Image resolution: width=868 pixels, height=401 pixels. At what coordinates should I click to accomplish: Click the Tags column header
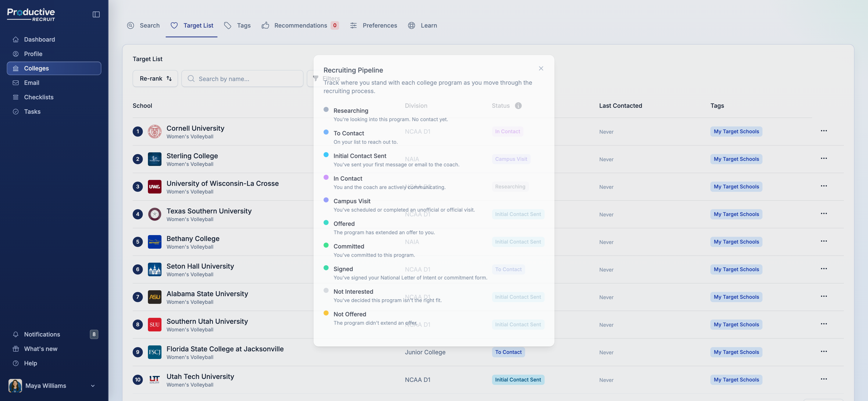click(x=717, y=106)
